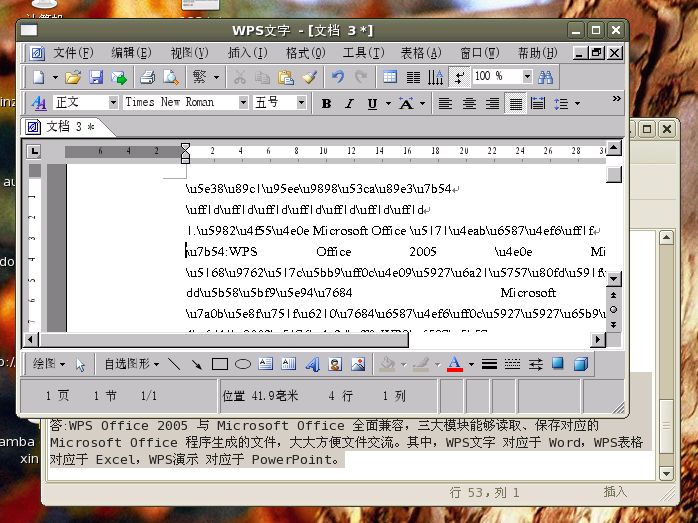
Task: Expand the Times New Roman font dropdown
Action: pos(243,102)
